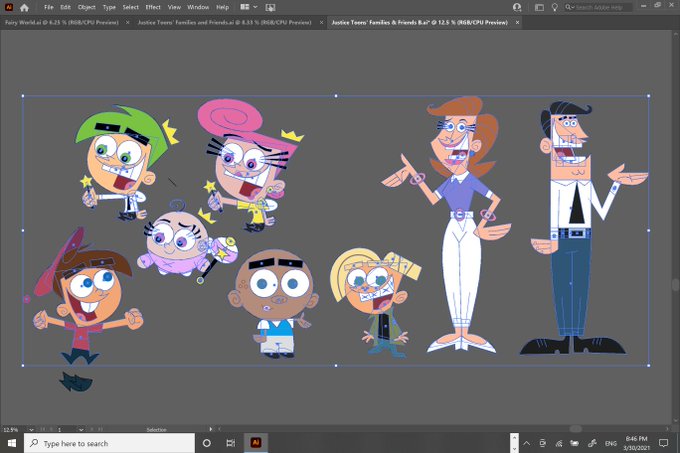Click the Ai application logo in menu bar

point(9,7)
